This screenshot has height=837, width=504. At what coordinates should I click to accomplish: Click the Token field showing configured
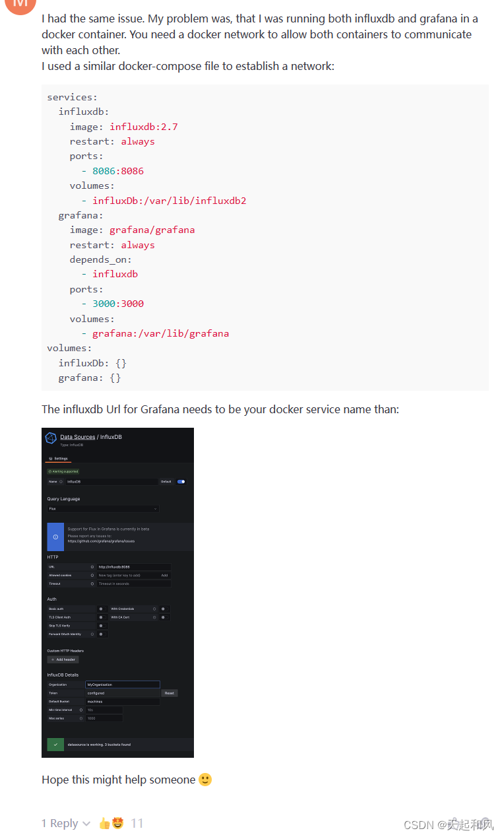123,693
